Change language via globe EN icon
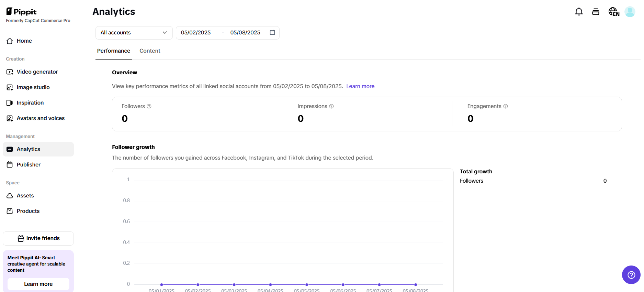Screen dimensions: 644x292 tap(614, 12)
